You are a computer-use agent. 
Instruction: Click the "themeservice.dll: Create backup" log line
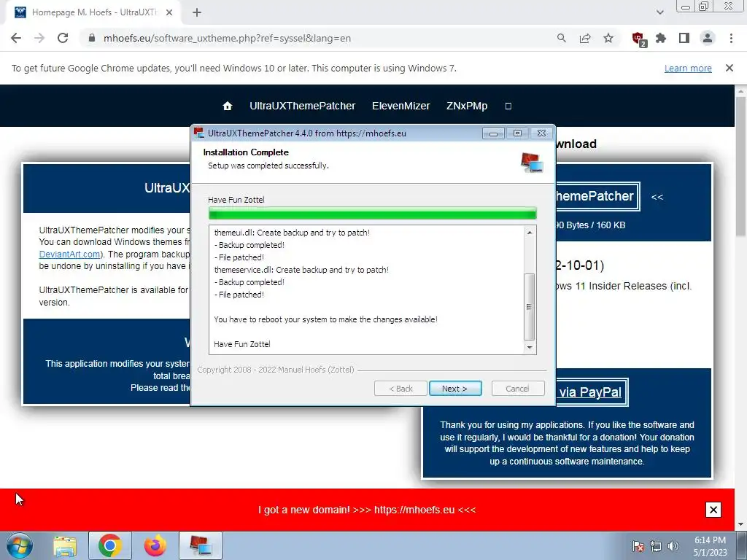tap(301, 270)
